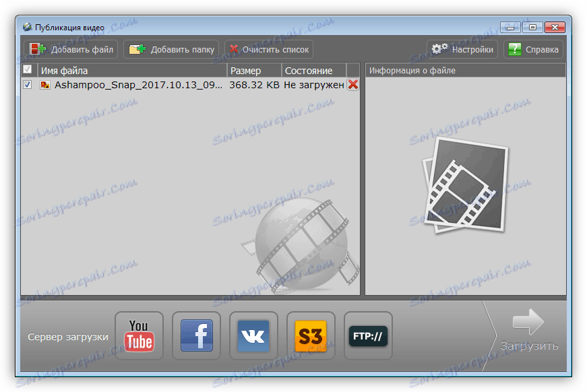Click Добавить папку button
This screenshot has height=392, width=587.
(x=171, y=49)
